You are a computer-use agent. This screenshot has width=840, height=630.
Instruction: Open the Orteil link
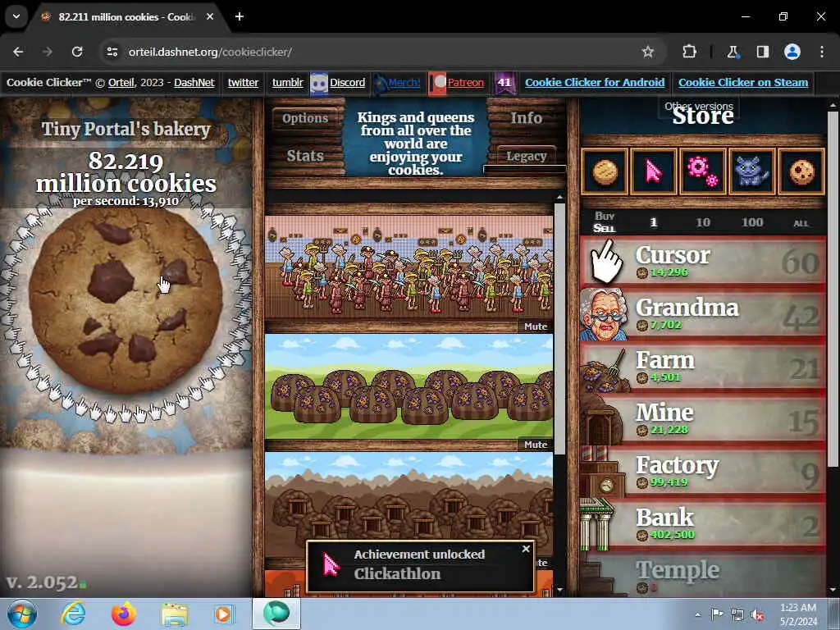point(121,83)
